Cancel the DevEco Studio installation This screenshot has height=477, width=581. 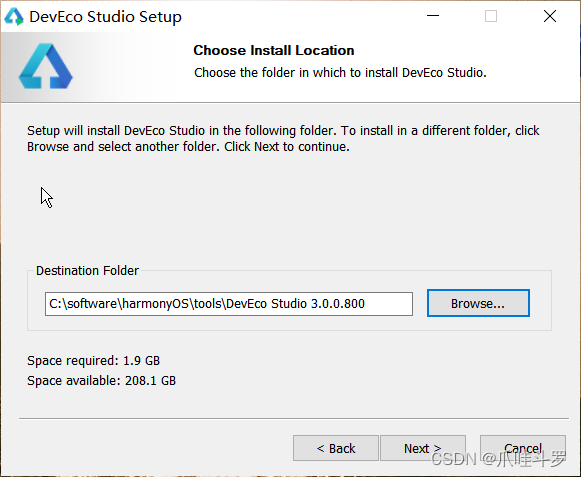(x=523, y=448)
